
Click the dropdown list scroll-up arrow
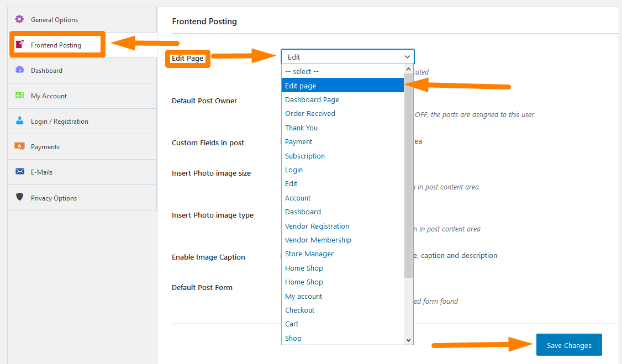(x=409, y=69)
